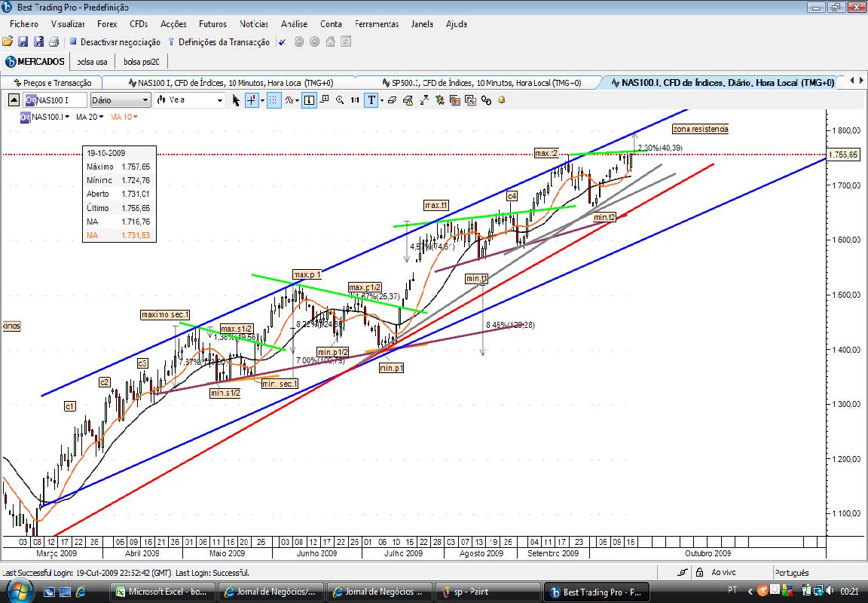Open the dropdown arrow beside the crosshair tool

point(262,101)
